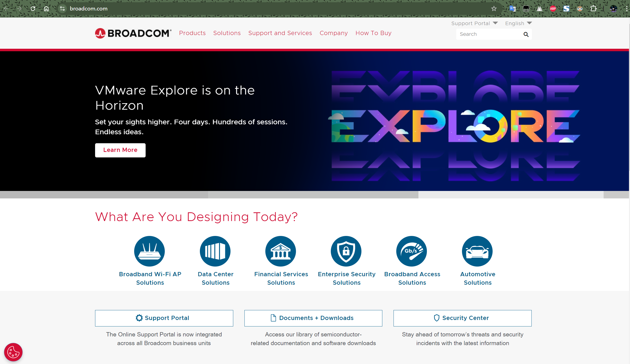This screenshot has width=630, height=364.
Task: Select the Financial Services bank icon
Action: tap(281, 251)
